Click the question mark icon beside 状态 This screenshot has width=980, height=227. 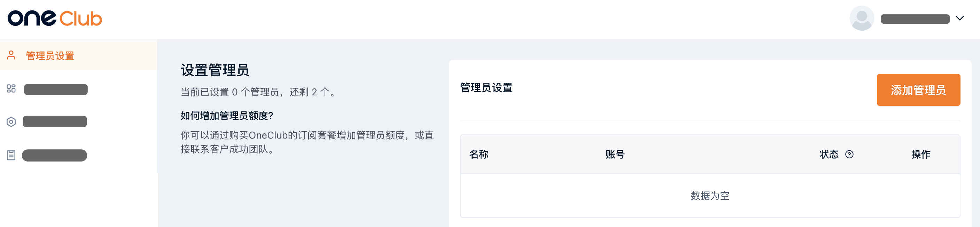(849, 154)
